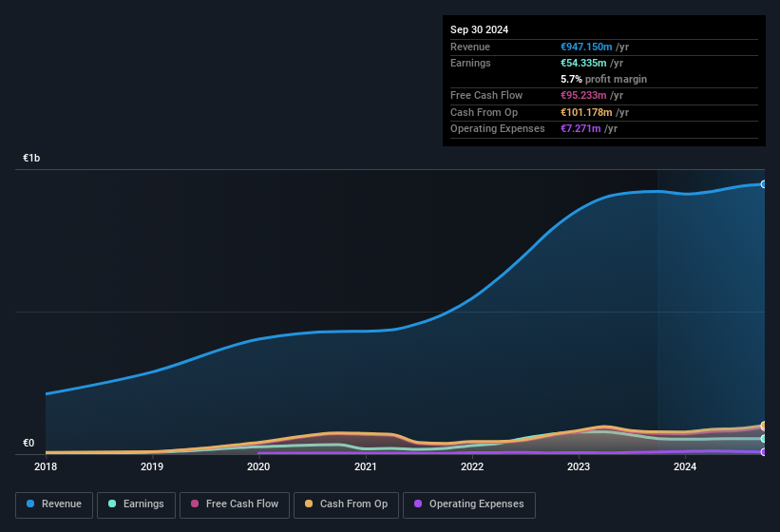Click the €101.178m cash from op value
The width and height of the screenshot is (780, 532).
[586, 112]
